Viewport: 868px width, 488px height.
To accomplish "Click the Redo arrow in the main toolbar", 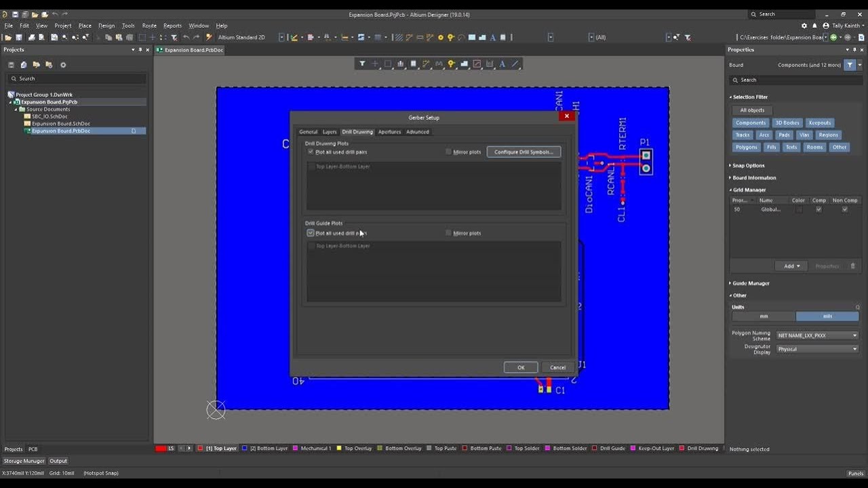I will (197, 37).
